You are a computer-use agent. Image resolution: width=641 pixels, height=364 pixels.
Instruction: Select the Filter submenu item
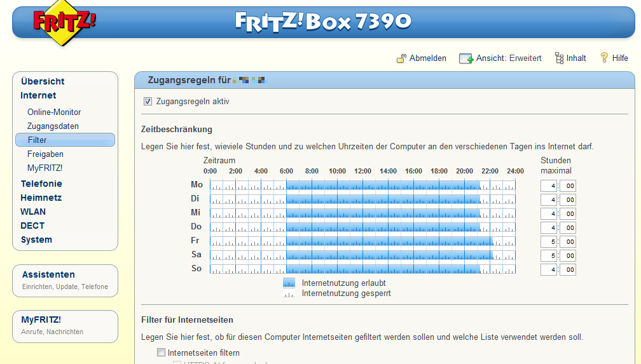coord(65,140)
